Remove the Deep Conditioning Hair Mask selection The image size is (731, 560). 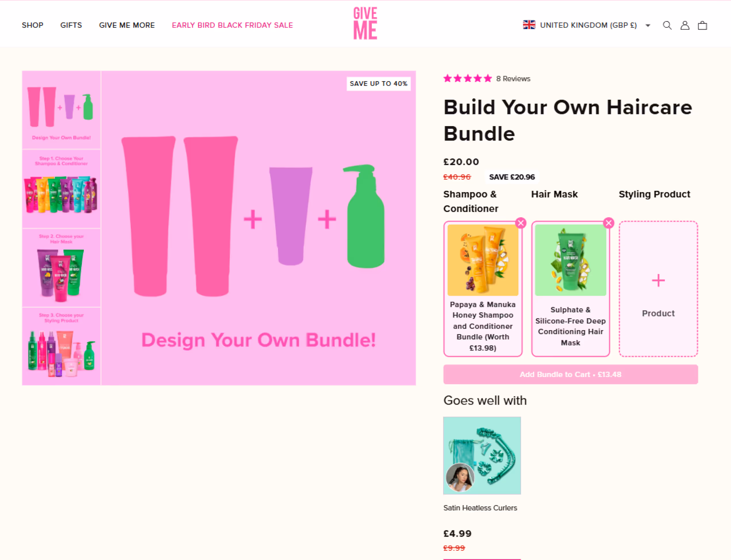click(609, 223)
